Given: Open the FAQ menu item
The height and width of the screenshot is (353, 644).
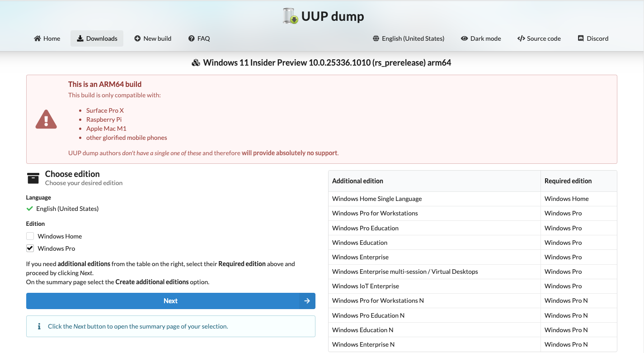Looking at the screenshot, I should pos(199,38).
